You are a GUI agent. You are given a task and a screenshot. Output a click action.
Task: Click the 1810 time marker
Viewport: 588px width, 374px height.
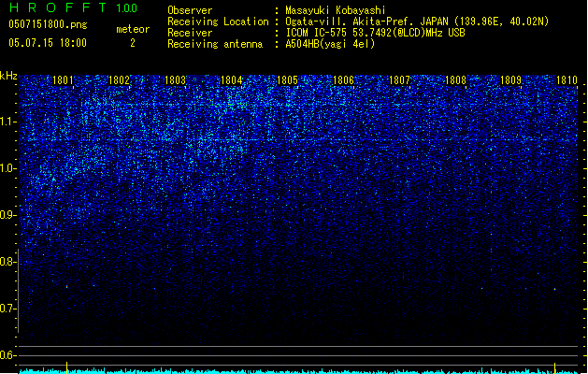[567, 80]
